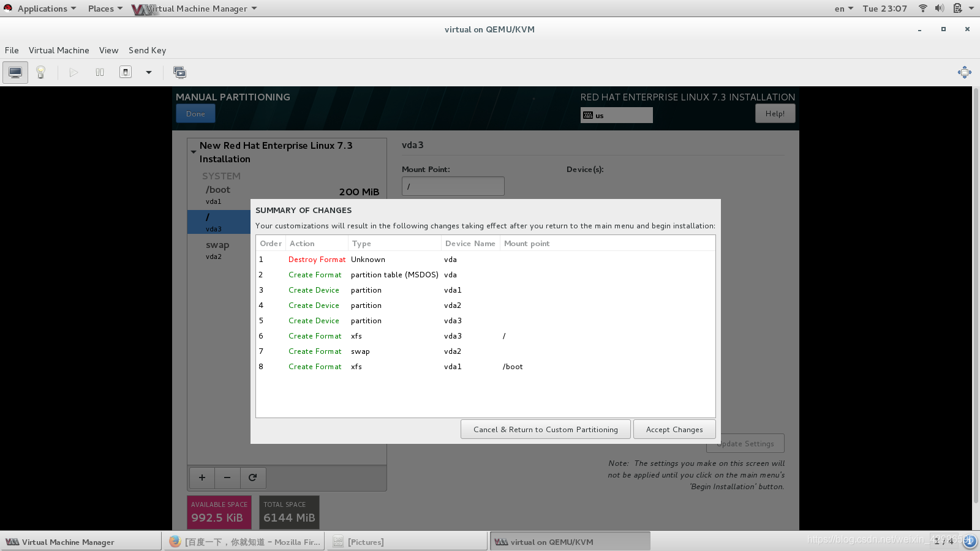Screen dimensions: 980x551
Task: Select /boot vda1 partition entry
Action: [x=287, y=195]
